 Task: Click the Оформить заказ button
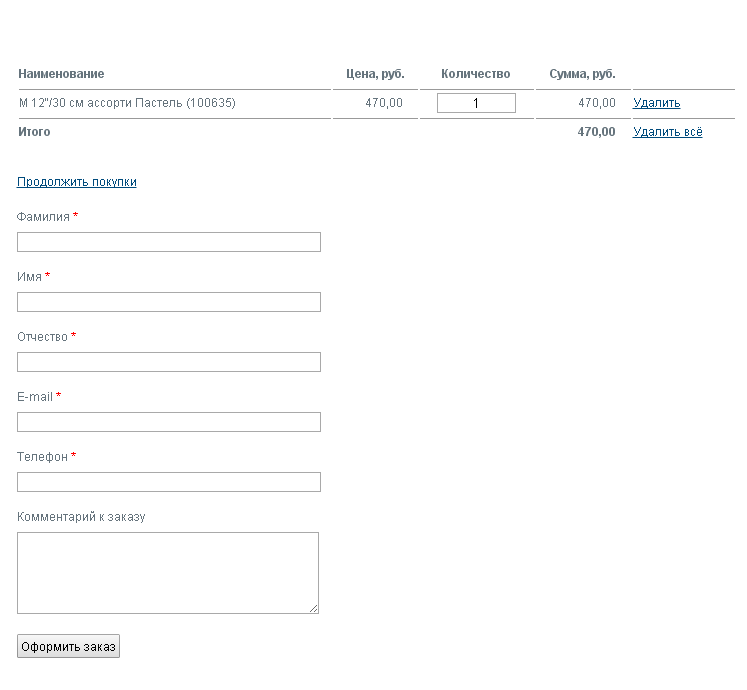pyautogui.click(x=68, y=647)
